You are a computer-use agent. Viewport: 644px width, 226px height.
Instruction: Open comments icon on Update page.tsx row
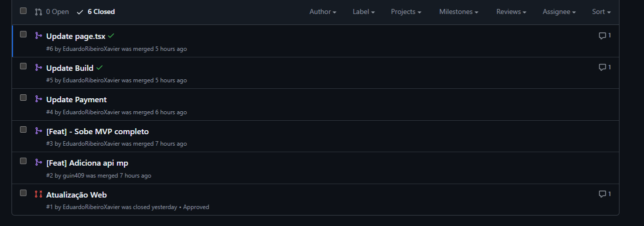[x=604, y=35]
